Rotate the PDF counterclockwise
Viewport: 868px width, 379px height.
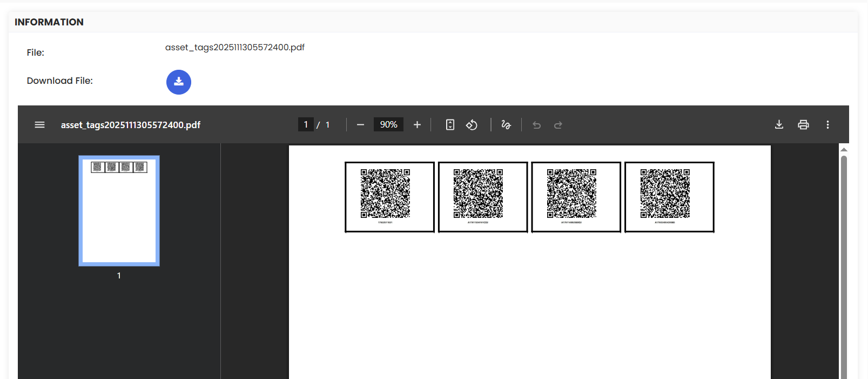tap(472, 125)
